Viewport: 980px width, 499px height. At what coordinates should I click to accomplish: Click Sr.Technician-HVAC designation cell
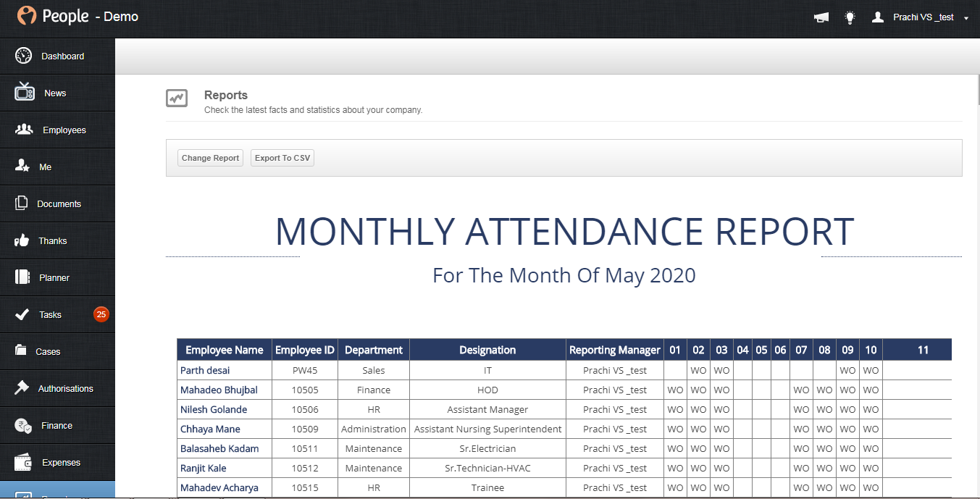click(487, 468)
